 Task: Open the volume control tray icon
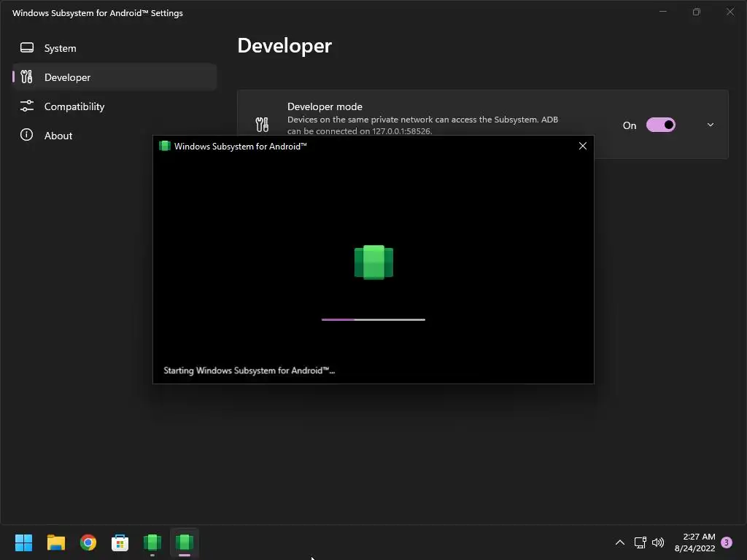click(x=658, y=542)
